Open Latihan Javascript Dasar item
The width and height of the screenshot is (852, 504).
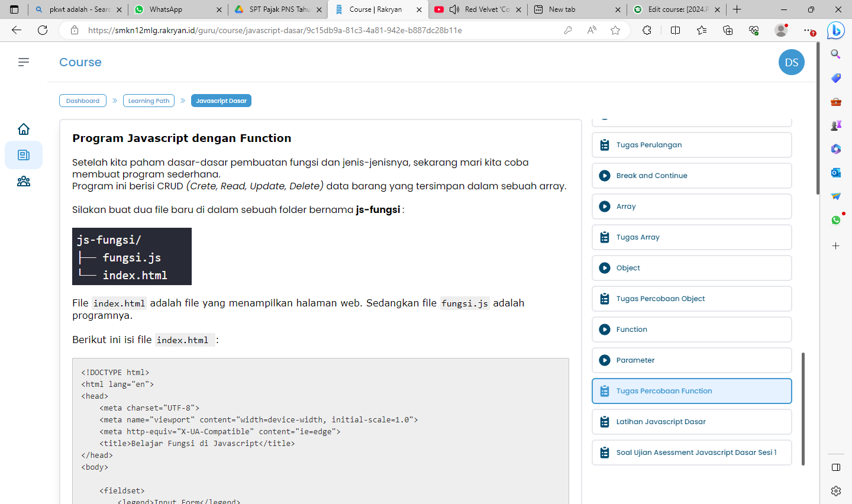click(x=692, y=422)
